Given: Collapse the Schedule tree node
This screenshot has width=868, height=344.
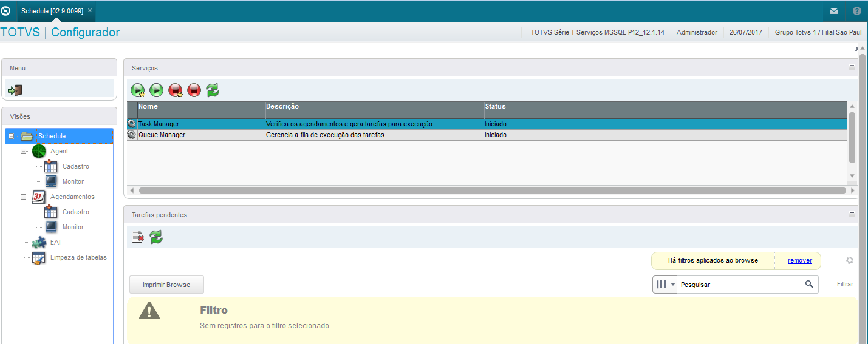Looking at the screenshot, I should point(12,136).
